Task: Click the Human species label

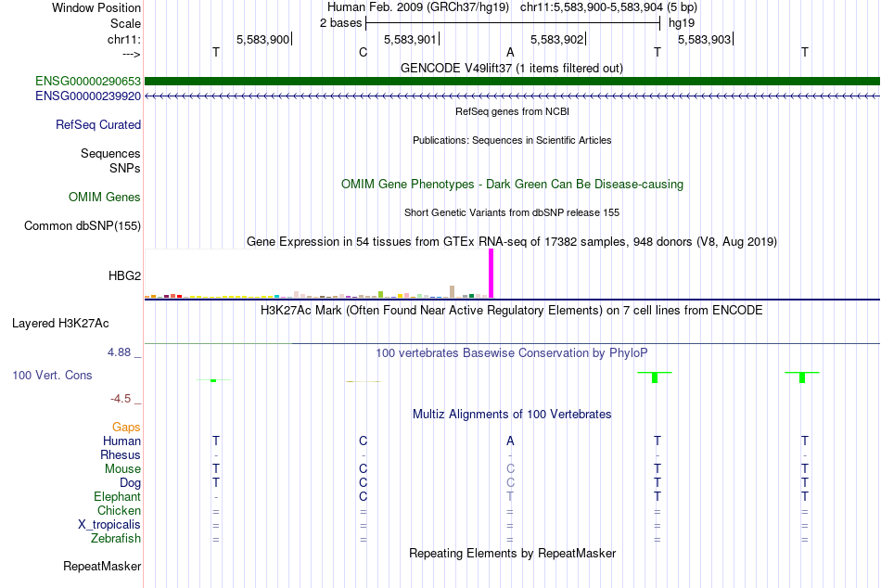Action: point(121,441)
